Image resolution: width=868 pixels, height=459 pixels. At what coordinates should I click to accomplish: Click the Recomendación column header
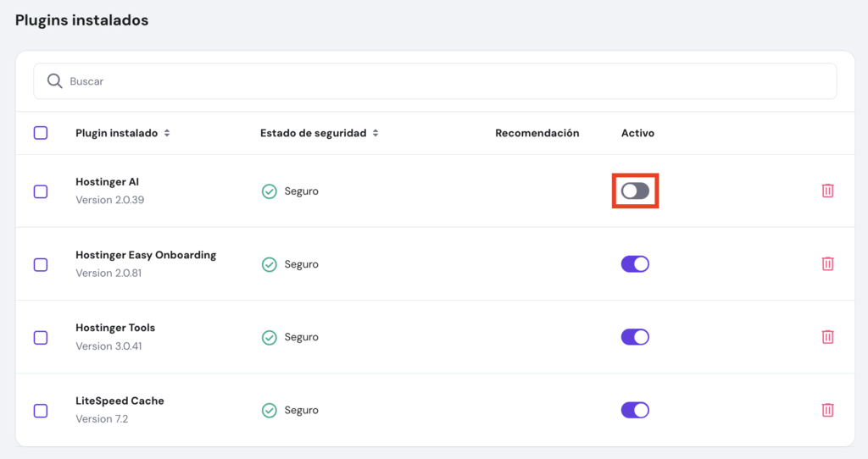click(537, 133)
